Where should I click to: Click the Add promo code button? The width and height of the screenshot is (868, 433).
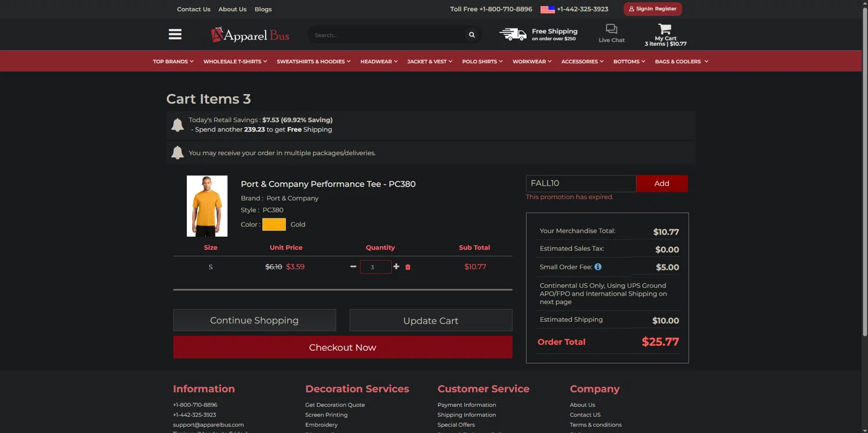click(x=662, y=184)
